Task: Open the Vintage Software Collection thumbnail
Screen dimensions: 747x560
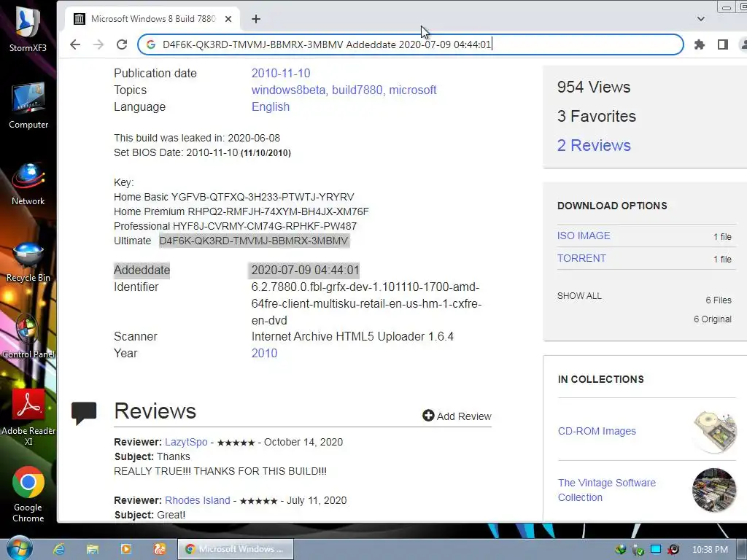Action: 714,490
